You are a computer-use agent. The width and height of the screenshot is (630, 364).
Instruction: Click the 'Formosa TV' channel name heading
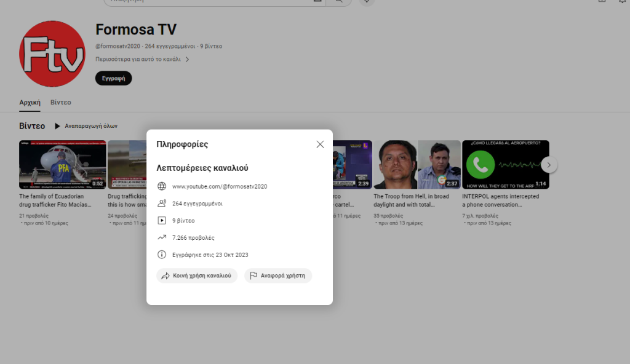[136, 30]
